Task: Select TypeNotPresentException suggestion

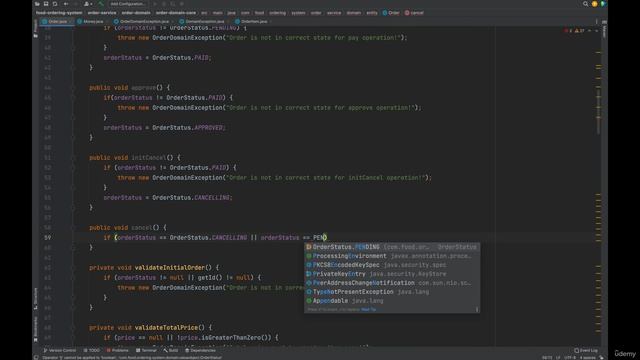Action: tap(392, 292)
